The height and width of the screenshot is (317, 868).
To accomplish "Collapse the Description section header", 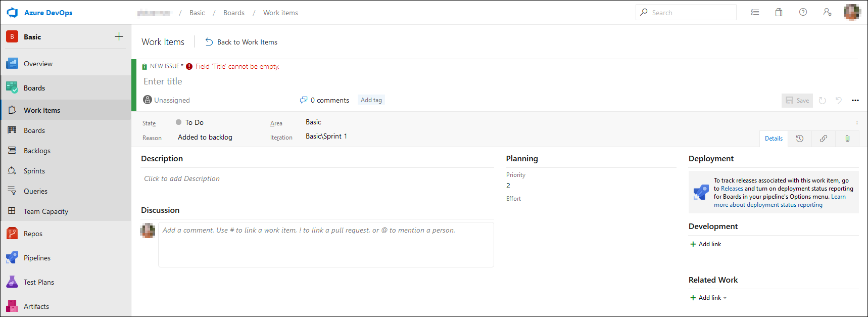I will pyautogui.click(x=162, y=159).
